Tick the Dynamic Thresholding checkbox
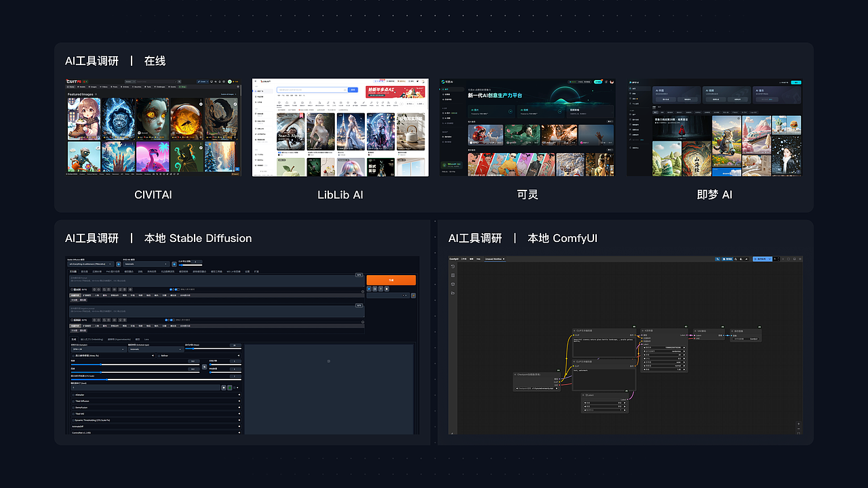The height and width of the screenshot is (488, 868). (73, 420)
